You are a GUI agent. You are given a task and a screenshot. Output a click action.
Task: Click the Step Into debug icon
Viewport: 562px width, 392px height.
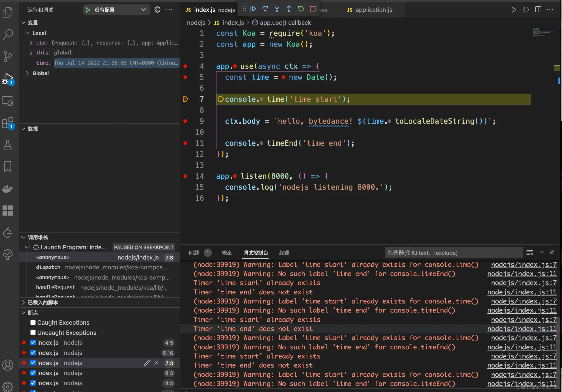pyautogui.click(x=277, y=9)
